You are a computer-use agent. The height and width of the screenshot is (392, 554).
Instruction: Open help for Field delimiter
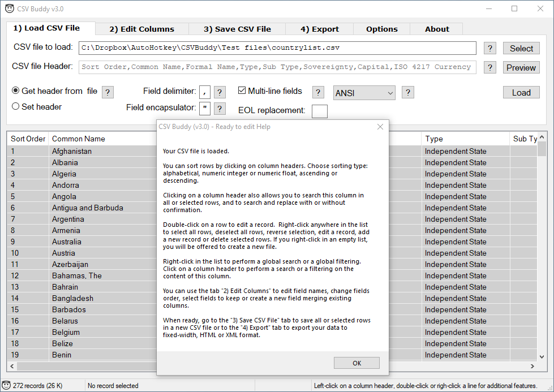tap(220, 93)
